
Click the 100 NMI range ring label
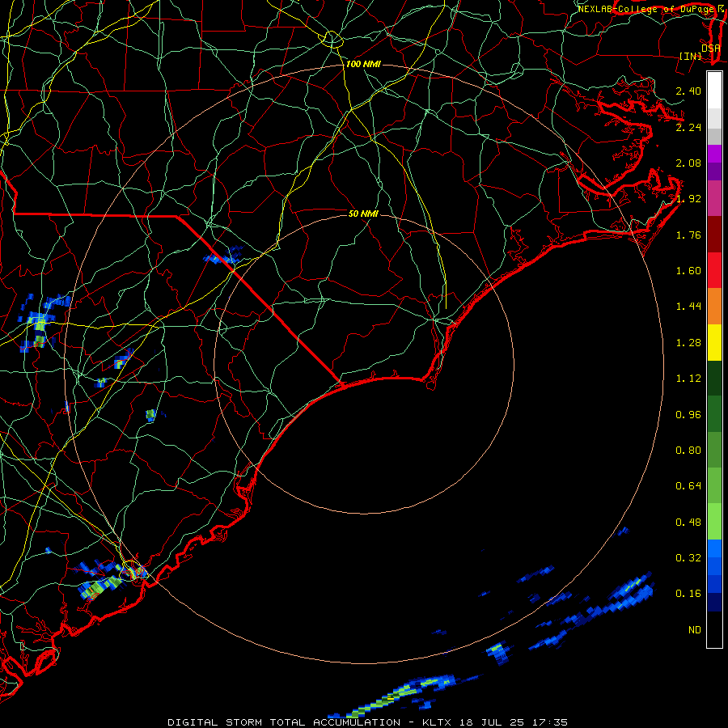tap(363, 64)
